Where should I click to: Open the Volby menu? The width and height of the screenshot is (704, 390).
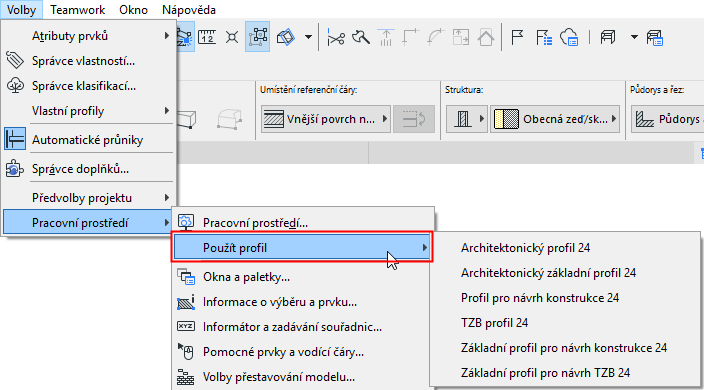coord(21,9)
